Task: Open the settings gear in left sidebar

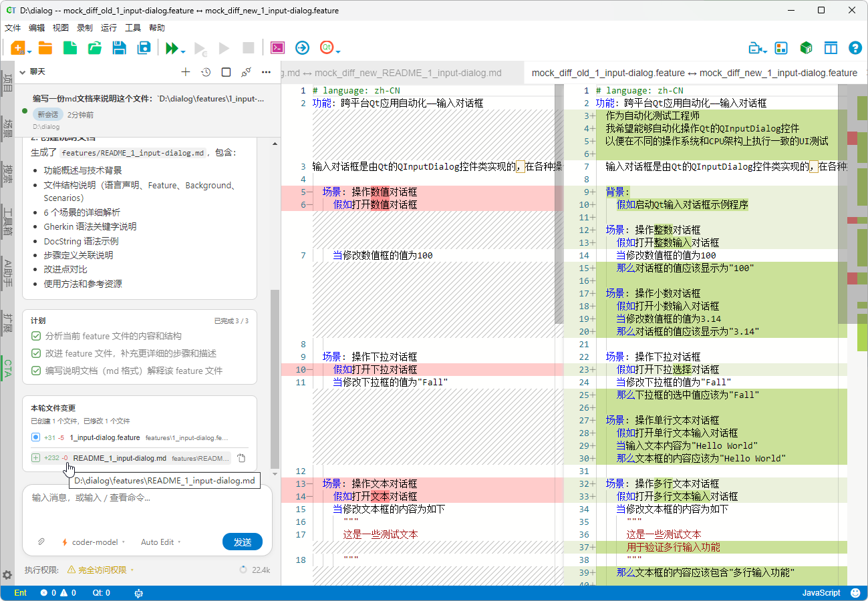Action: tap(7, 574)
